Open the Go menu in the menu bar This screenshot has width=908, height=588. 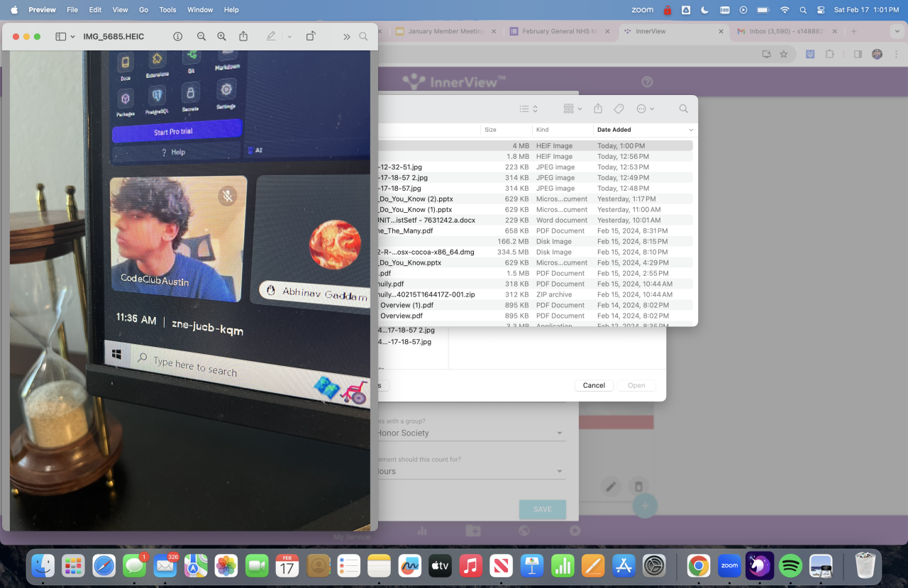tap(144, 10)
